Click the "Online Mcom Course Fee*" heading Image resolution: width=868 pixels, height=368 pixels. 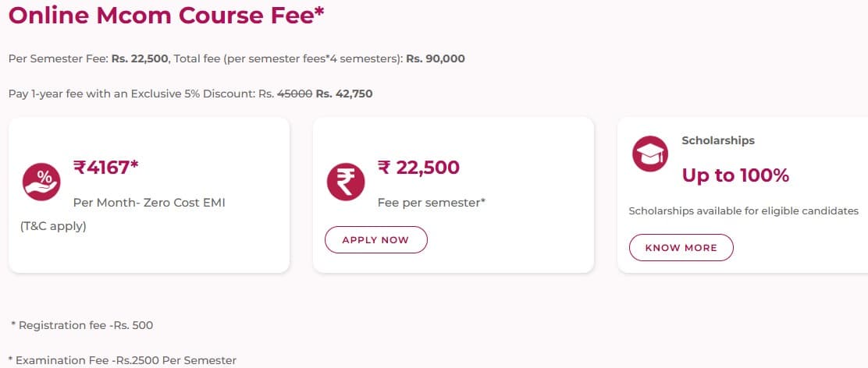pos(166,17)
